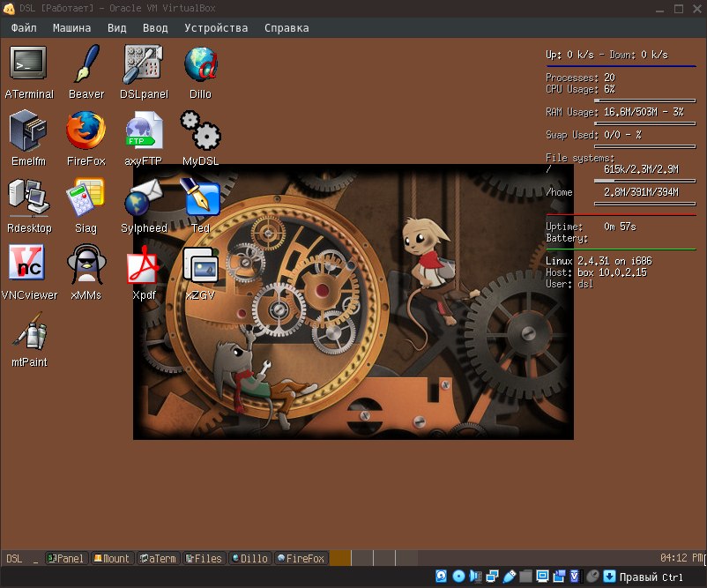This screenshot has height=588, width=707.
Task: Click the "Host: box 10.0.2.15" text
Action: 596,272
